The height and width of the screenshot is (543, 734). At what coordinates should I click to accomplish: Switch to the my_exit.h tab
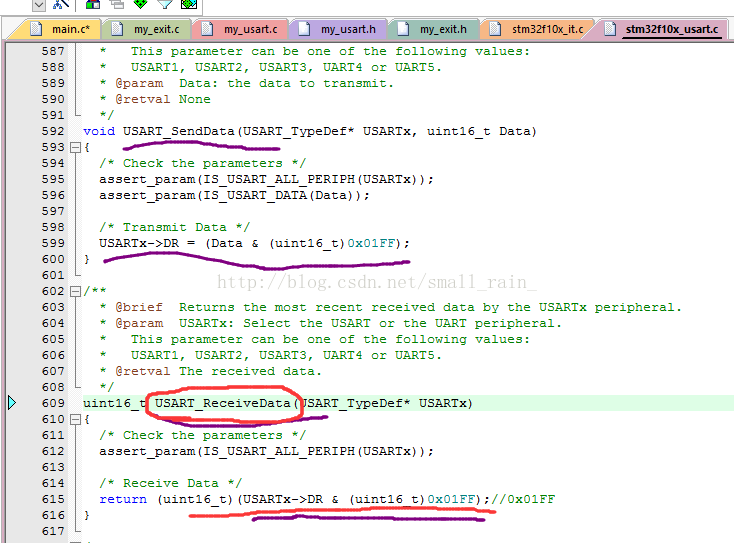(x=443, y=29)
